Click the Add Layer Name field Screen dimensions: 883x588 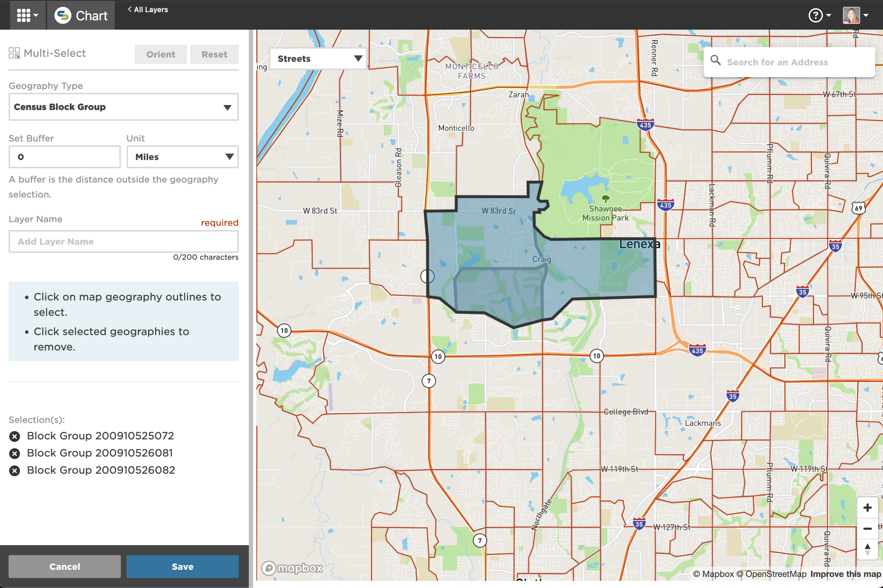123,241
